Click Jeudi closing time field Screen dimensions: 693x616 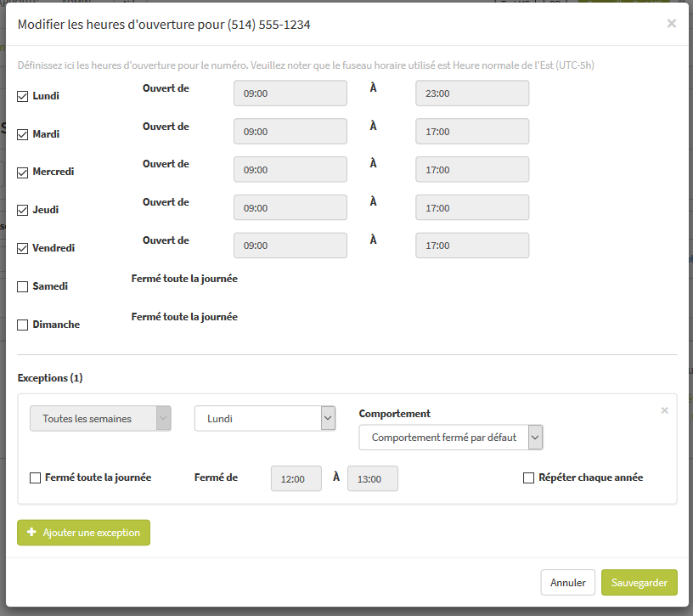pos(472,207)
